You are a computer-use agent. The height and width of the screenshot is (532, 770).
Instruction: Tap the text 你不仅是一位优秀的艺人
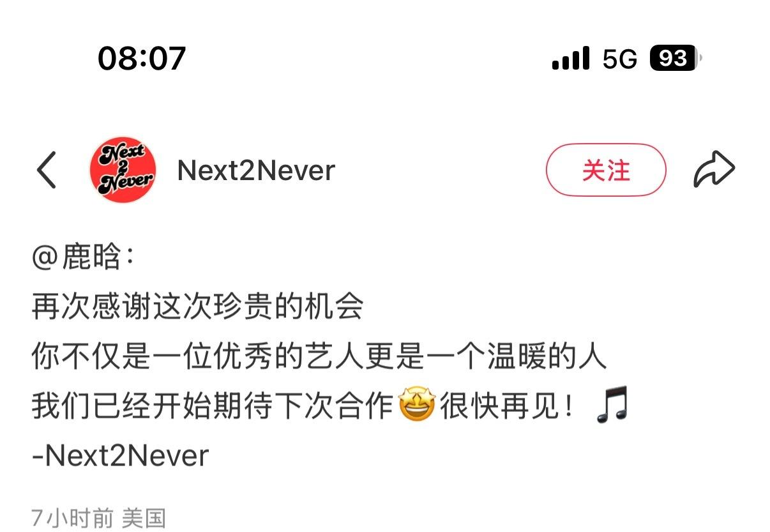click(x=197, y=356)
